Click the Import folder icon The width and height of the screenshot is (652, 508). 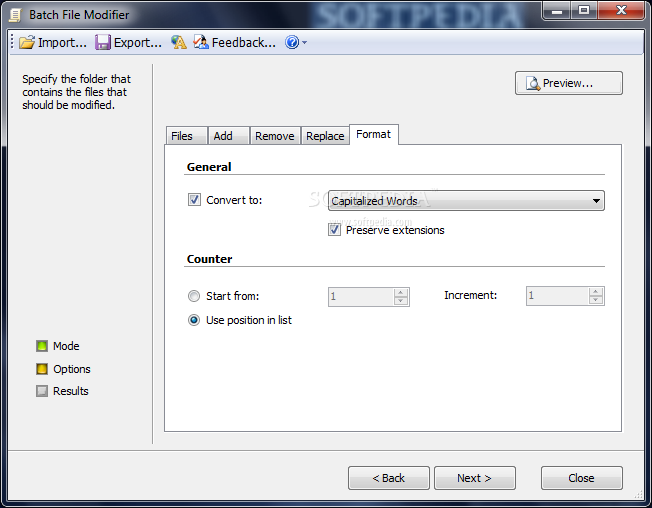[27, 42]
